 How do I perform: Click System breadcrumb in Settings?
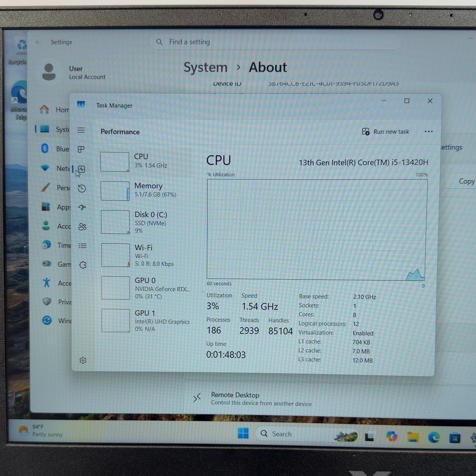(205, 67)
